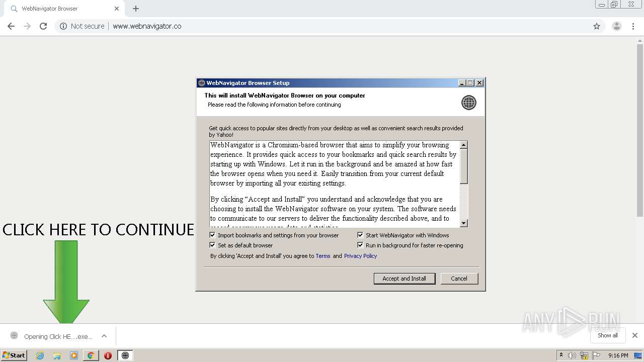
Task: Minimize the WebNavigator setup dialog
Action: click(x=462, y=83)
